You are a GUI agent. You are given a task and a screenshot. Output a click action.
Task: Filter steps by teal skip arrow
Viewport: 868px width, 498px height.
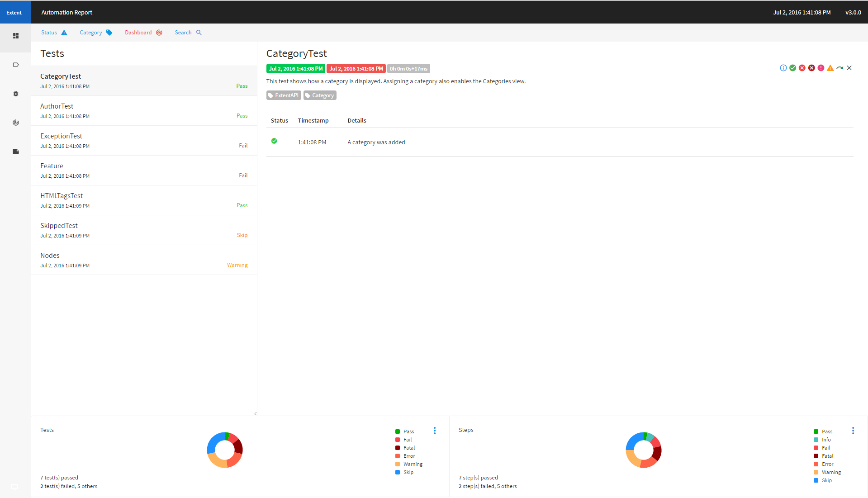tap(840, 68)
